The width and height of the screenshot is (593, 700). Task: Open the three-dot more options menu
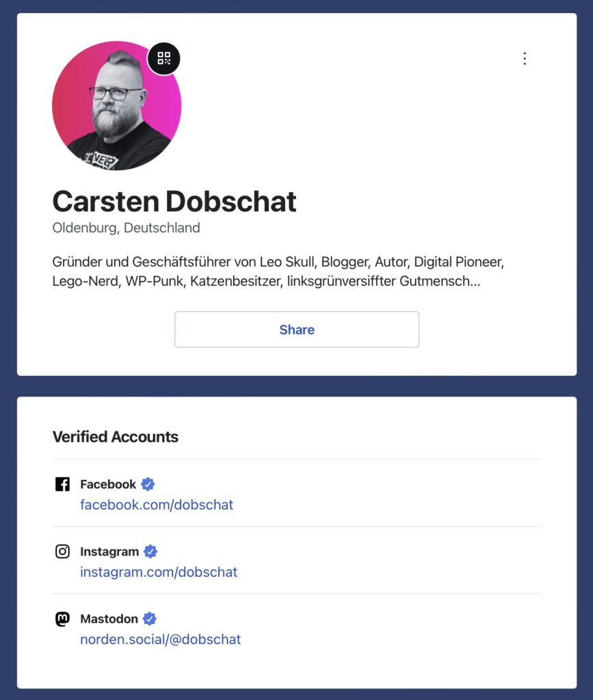coord(525,59)
